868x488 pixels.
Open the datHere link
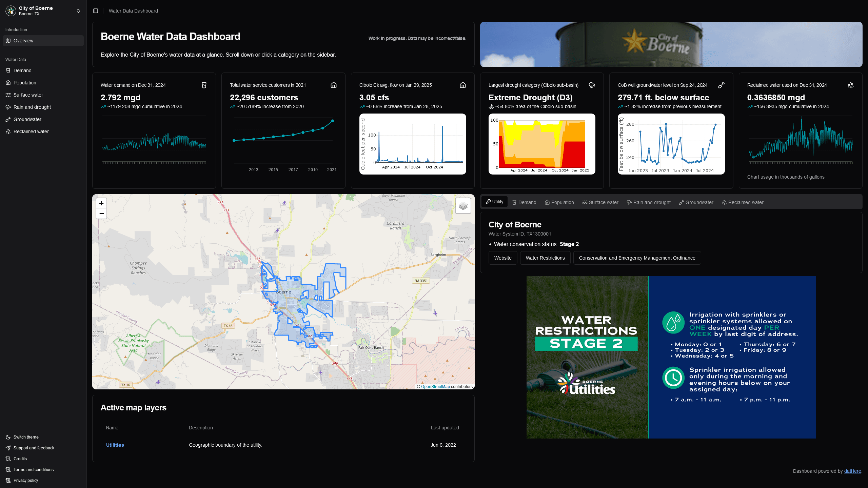tap(852, 471)
